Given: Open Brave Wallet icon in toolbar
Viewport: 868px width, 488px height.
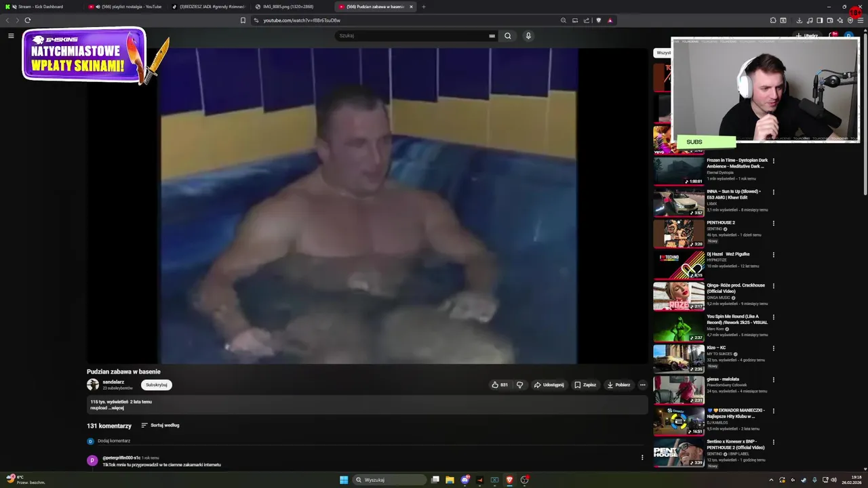Looking at the screenshot, I should click(830, 20).
